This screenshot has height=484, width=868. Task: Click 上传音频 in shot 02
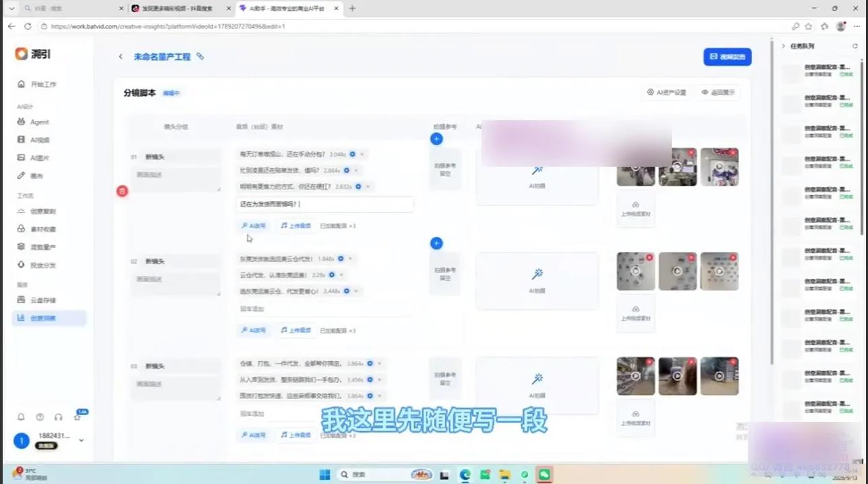click(296, 330)
